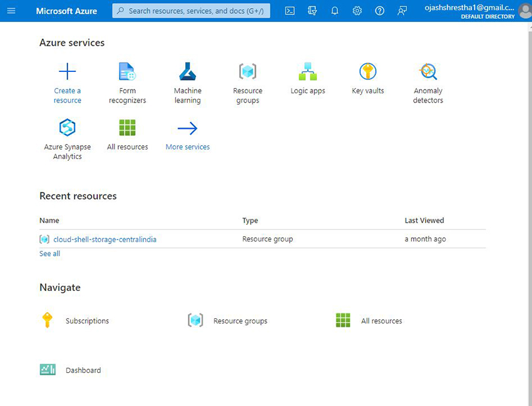Click See all recent resources
The image size is (532, 406).
[49, 253]
